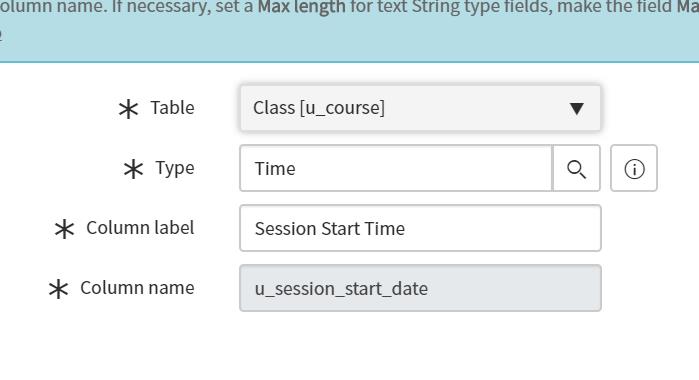Click into the Session Start Time field

420,228
